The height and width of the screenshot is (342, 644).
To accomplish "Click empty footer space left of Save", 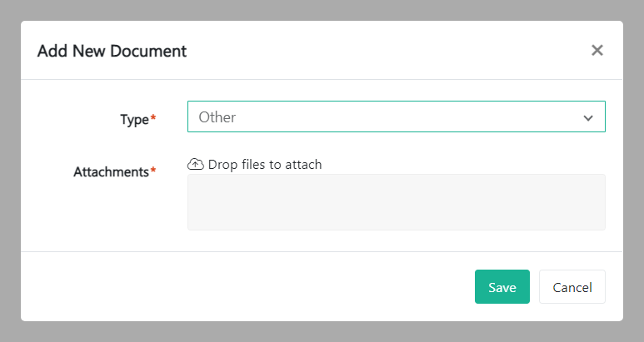I will click(x=250, y=287).
